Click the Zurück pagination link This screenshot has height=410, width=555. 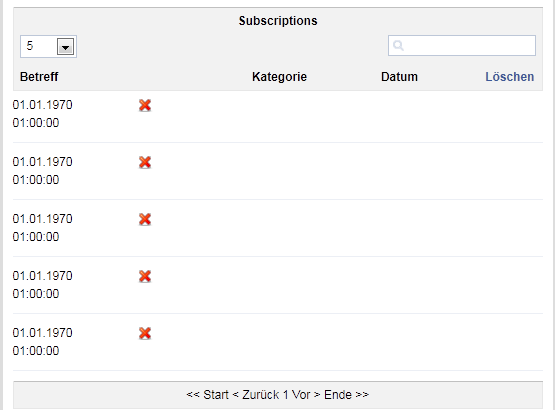[256, 394]
